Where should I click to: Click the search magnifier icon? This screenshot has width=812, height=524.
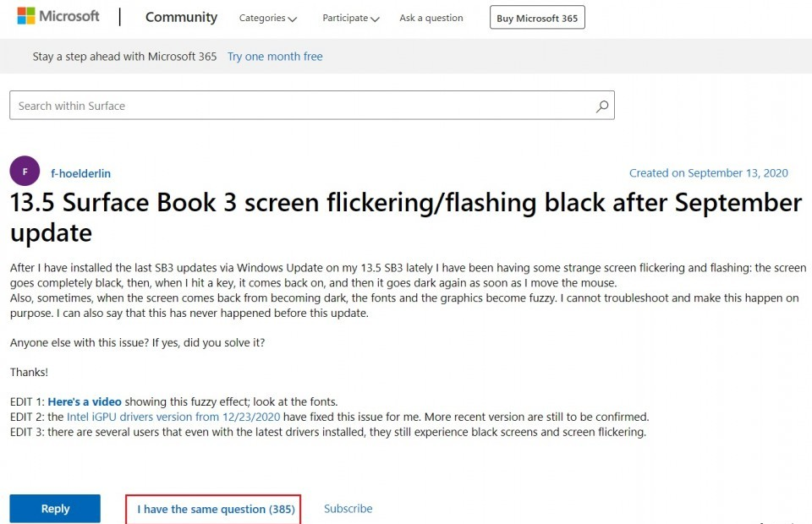click(601, 106)
